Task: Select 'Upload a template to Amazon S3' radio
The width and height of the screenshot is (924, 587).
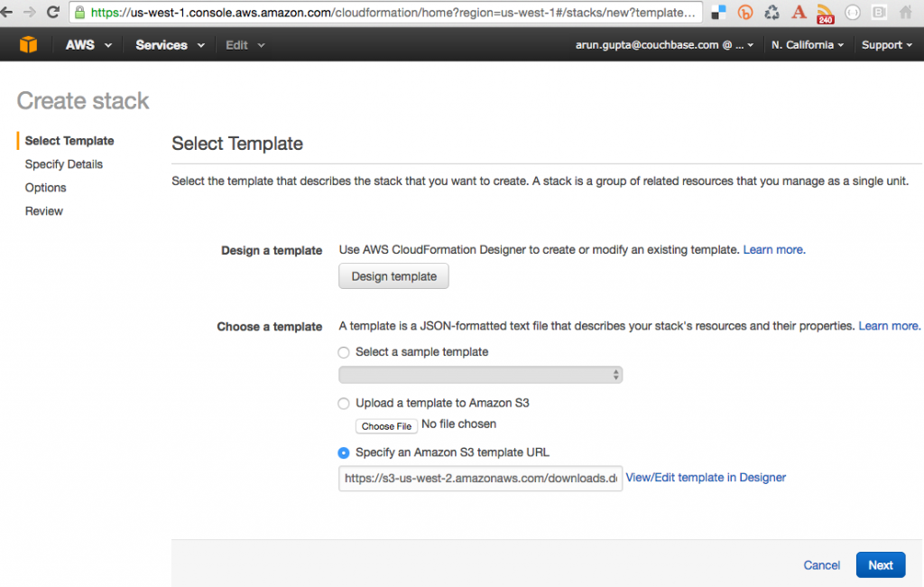Action: click(344, 404)
